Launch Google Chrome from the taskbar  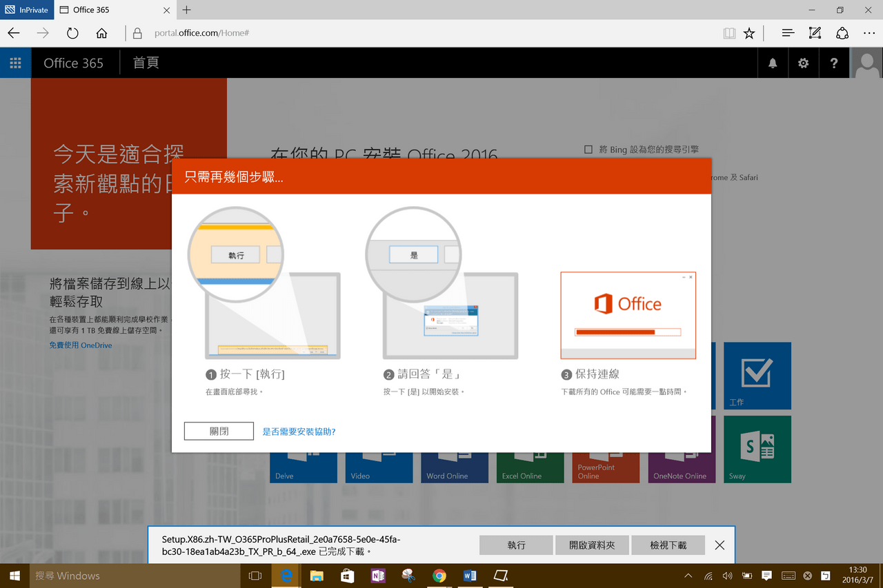click(439, 576)
